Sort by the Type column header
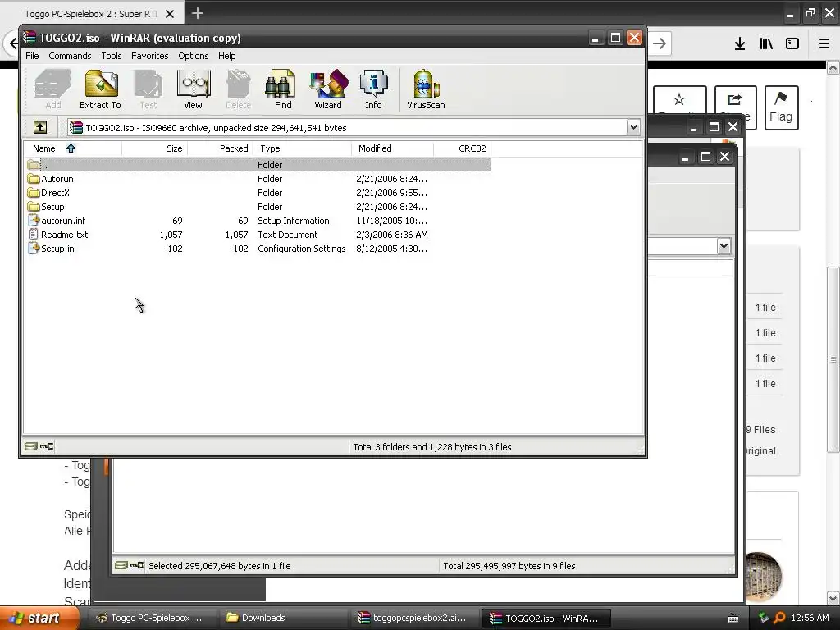 [x=303, y=148]
